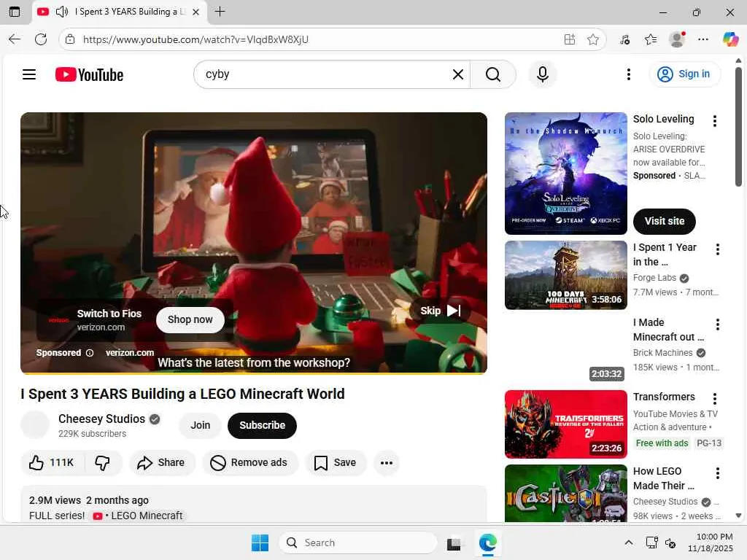Viewport: 747px width, 560px height.
Task: Open the 100 Days Minecraft video thumbnail
Action: coord(565,275)
